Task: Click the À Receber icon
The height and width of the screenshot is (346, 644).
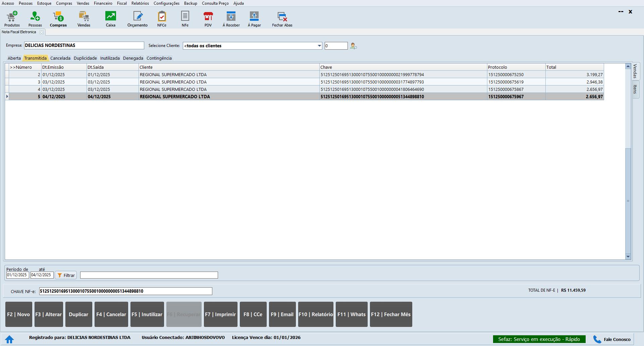Action: coord(231,19)
